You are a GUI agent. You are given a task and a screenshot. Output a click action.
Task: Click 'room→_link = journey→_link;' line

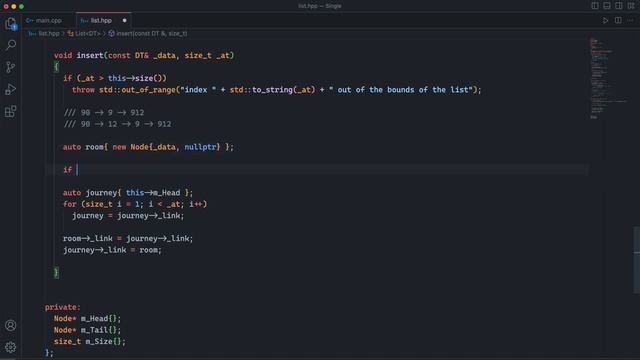tap(128, 238)
